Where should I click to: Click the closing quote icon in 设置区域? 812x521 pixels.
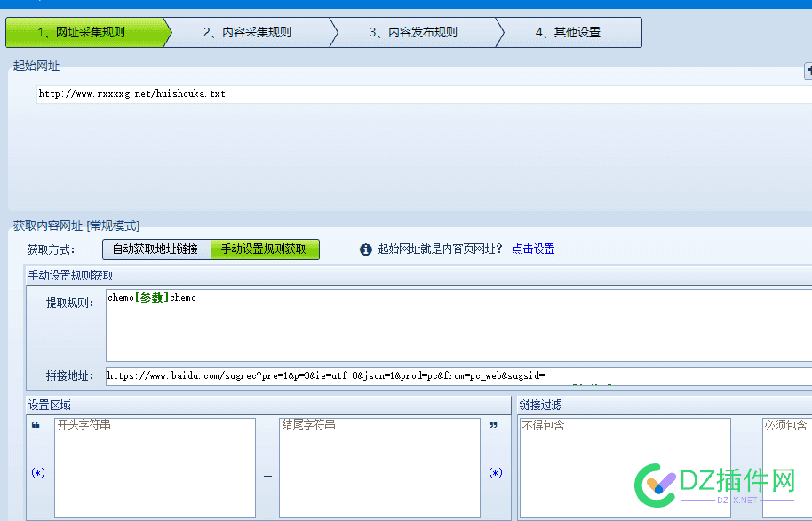[494, 425]
